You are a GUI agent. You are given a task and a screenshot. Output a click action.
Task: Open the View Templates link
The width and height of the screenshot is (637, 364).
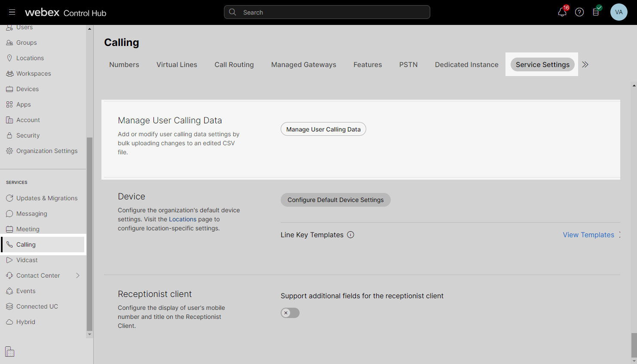588,235
